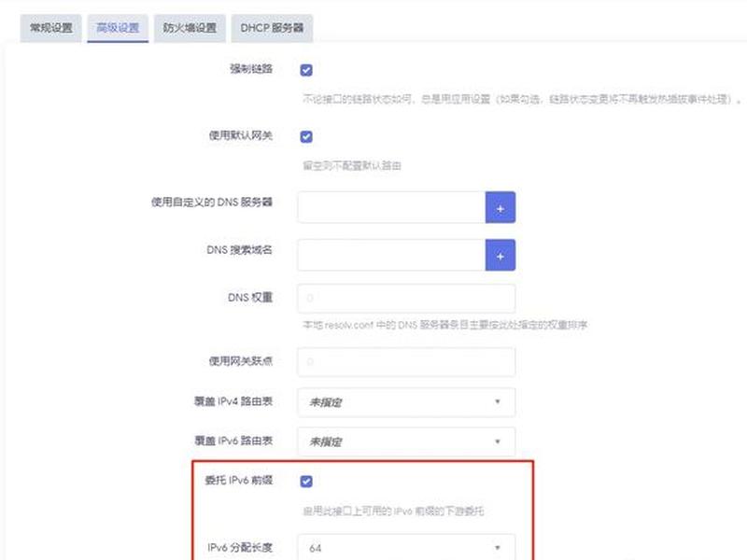Switch to the 常规设置 tab
Screen dimensions: 747x560
[x=51, y=28]
